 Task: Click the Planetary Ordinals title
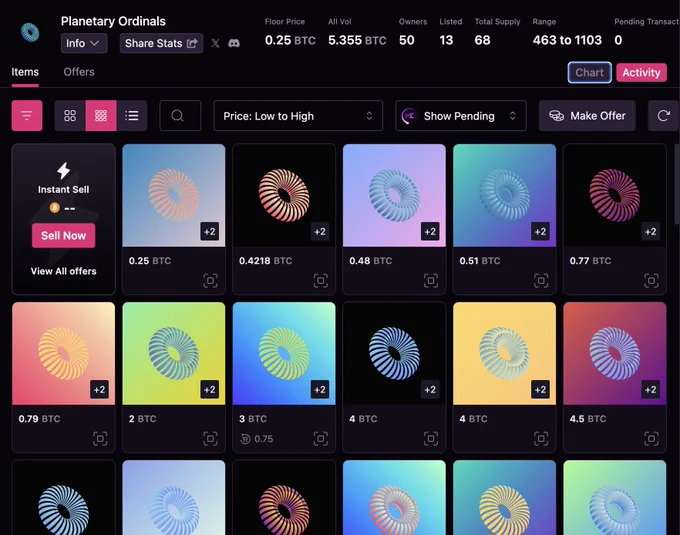pos(113,21)
